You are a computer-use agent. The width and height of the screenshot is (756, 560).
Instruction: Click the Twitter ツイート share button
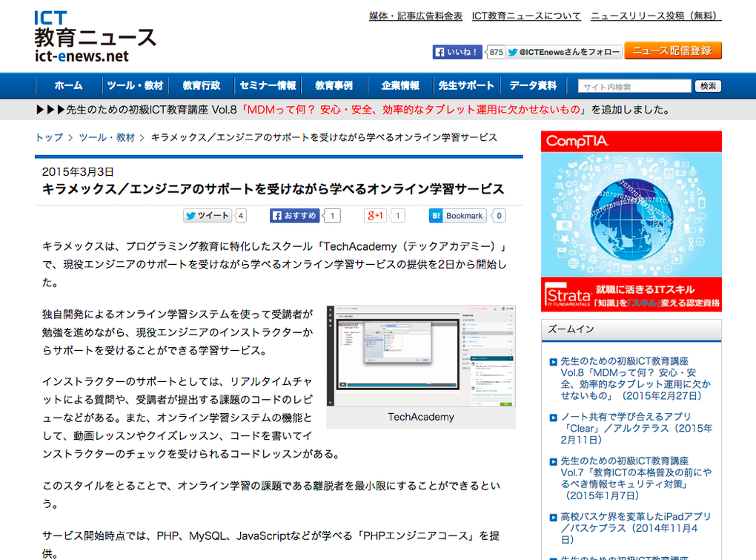pos(208,216)
